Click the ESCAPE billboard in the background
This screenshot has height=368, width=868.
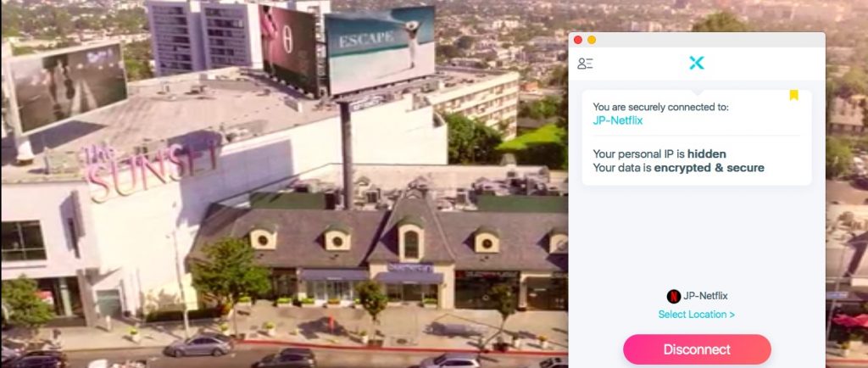click(380, 48)
